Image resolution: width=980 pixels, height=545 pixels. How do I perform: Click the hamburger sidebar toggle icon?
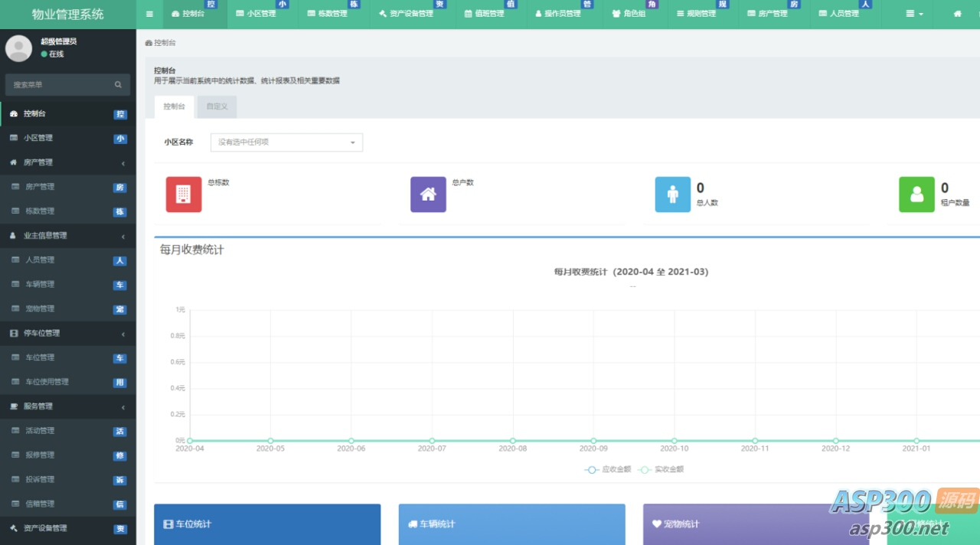[x=149, y=14]
